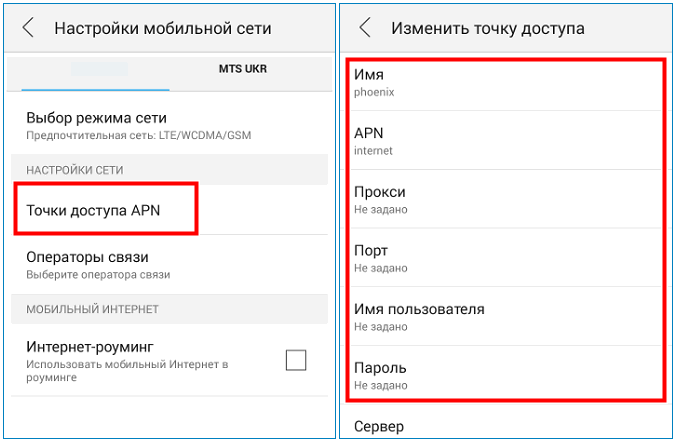The width and height of the screenshot is (676, 442).
Task: Click the 'Предпочтительная сеть: LTE/WCDMA/GSM' text
Action: click(x=138, y=135)
